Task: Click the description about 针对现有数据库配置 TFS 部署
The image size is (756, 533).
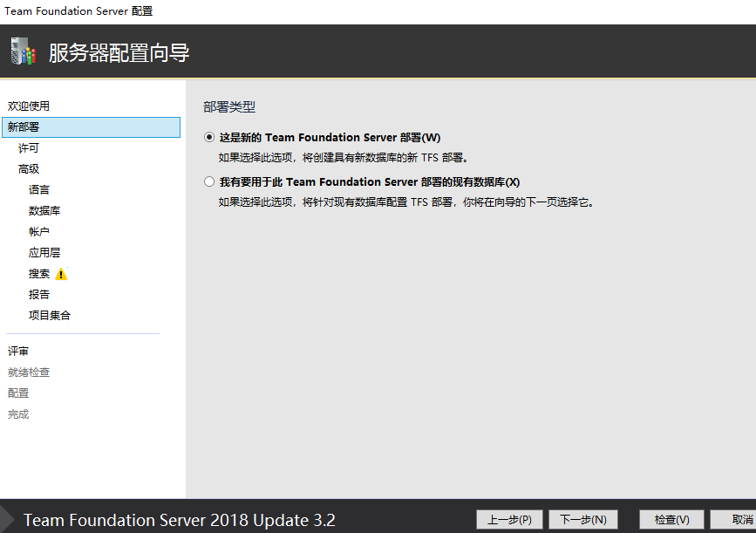Action: [x=406, y=202]
